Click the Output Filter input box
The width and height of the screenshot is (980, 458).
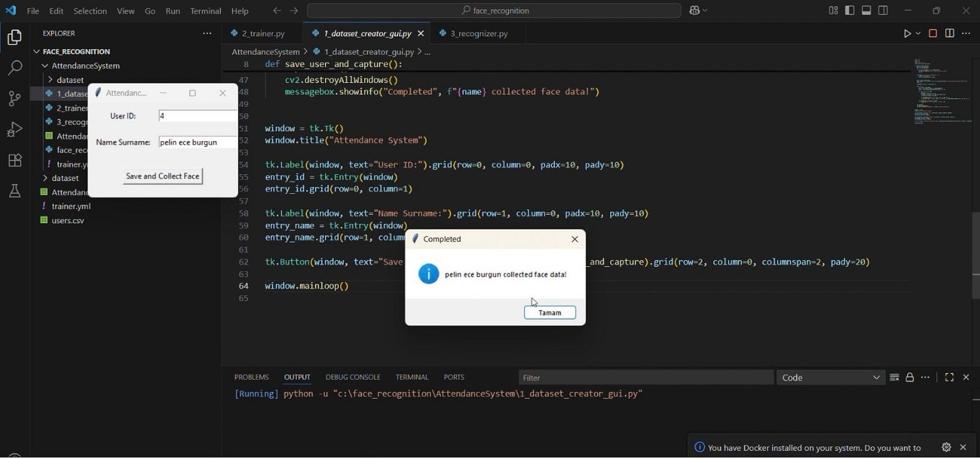click(646, 378)
